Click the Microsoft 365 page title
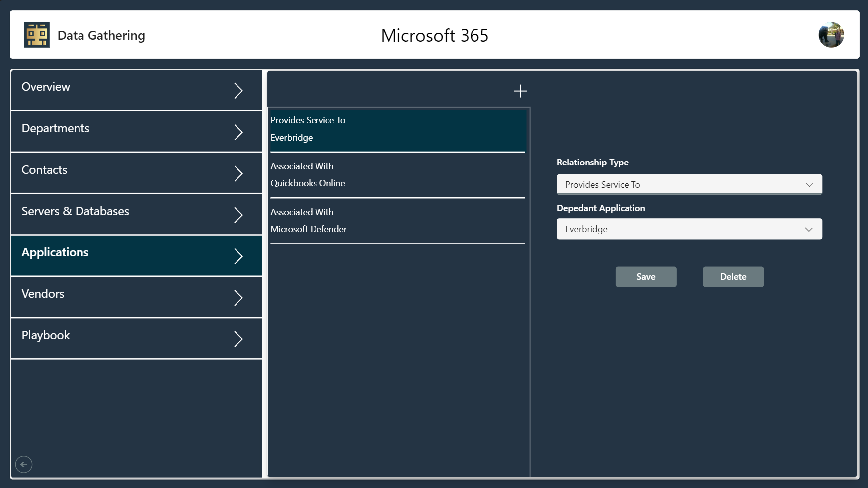Viewport: 868px width, 488px height. (x=435, y=35)
